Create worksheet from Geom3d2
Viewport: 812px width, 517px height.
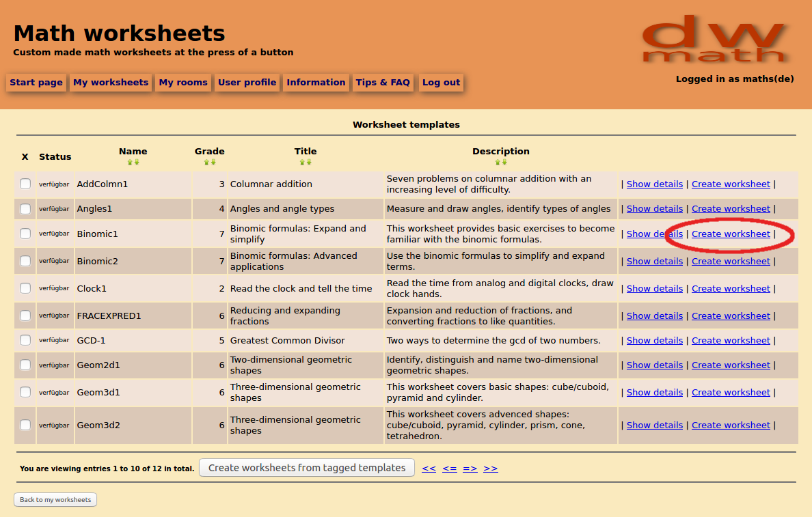731,425
